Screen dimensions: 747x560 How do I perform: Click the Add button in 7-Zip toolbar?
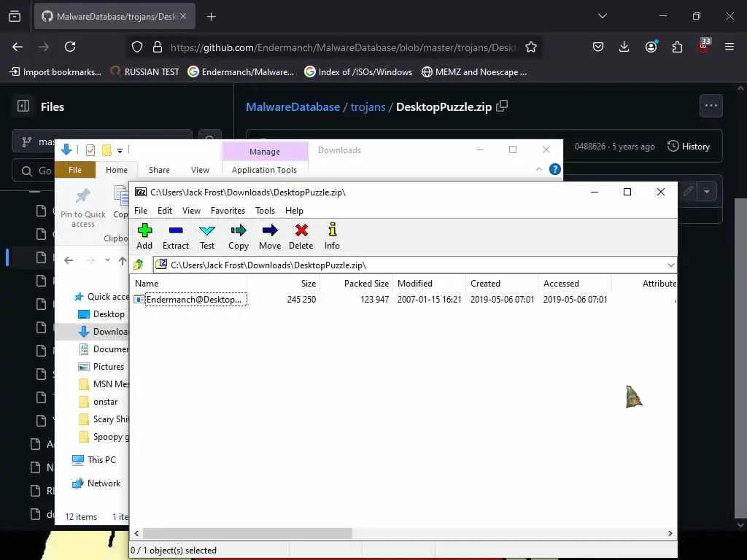click(x=144, y=236)
